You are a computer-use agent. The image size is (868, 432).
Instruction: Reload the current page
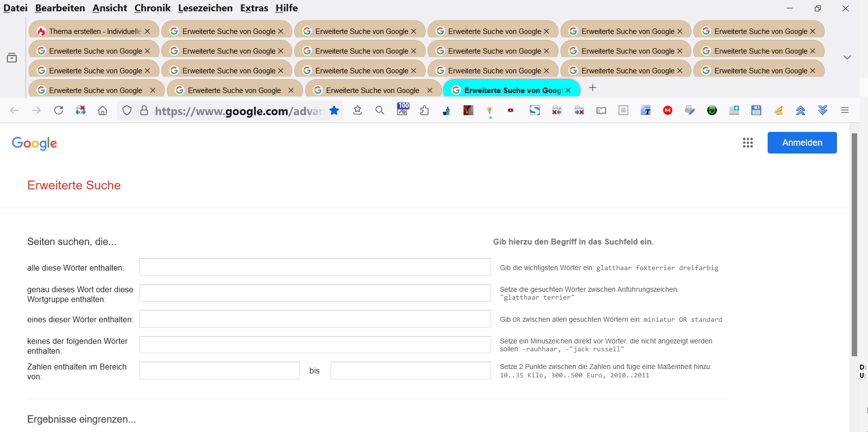59,110
